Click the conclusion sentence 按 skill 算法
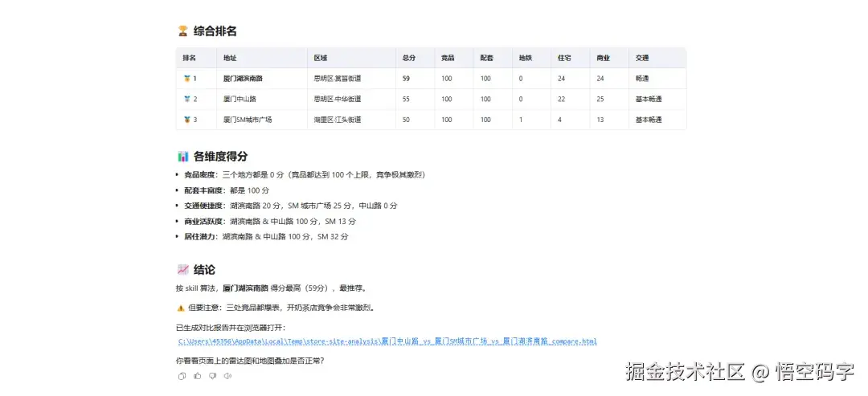The image size is (868, 396). (x=272, y=288)
